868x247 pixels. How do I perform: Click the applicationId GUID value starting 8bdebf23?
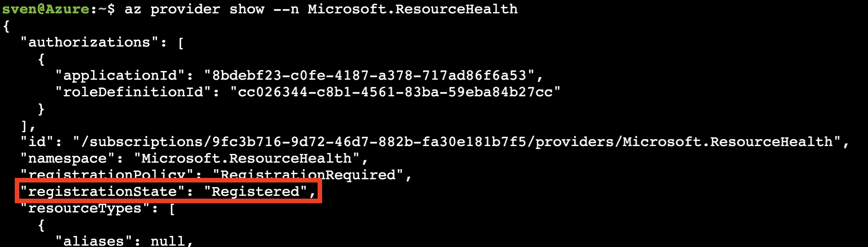pos(369,76)
